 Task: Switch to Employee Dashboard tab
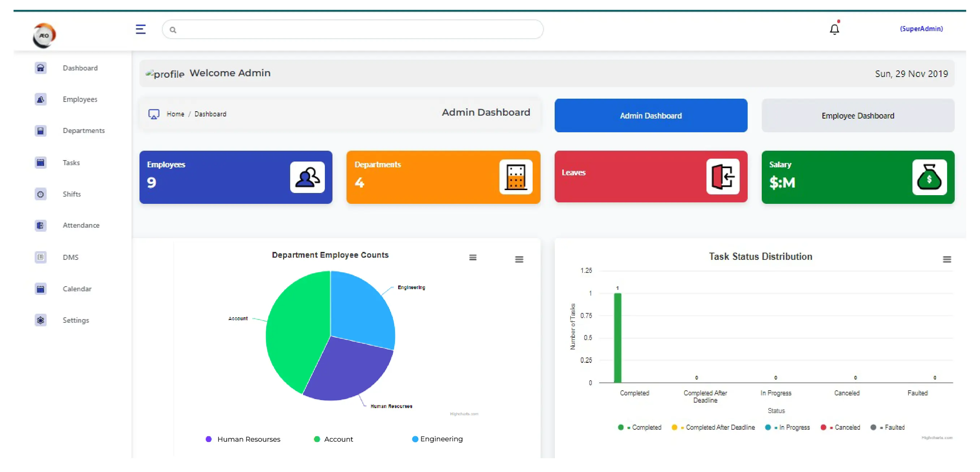click(858, 115)
